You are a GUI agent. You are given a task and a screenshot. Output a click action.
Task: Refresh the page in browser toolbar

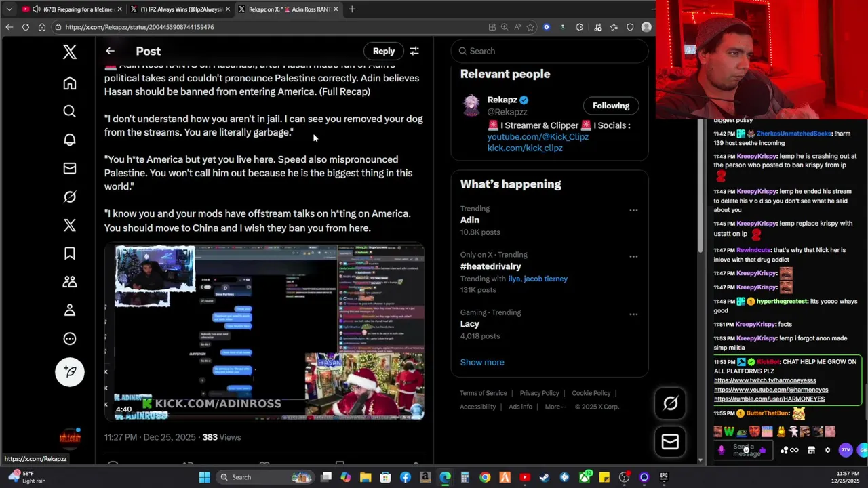click(25, 27)
